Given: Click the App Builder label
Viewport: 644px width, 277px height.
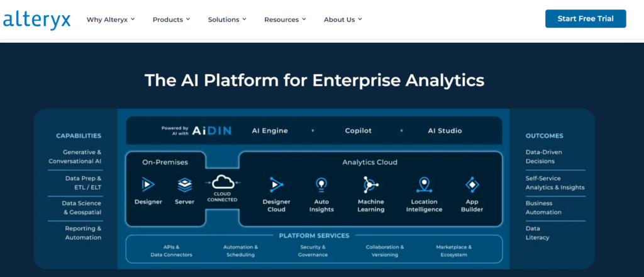Looking at the screenshot, I should (x=472, y=205).
